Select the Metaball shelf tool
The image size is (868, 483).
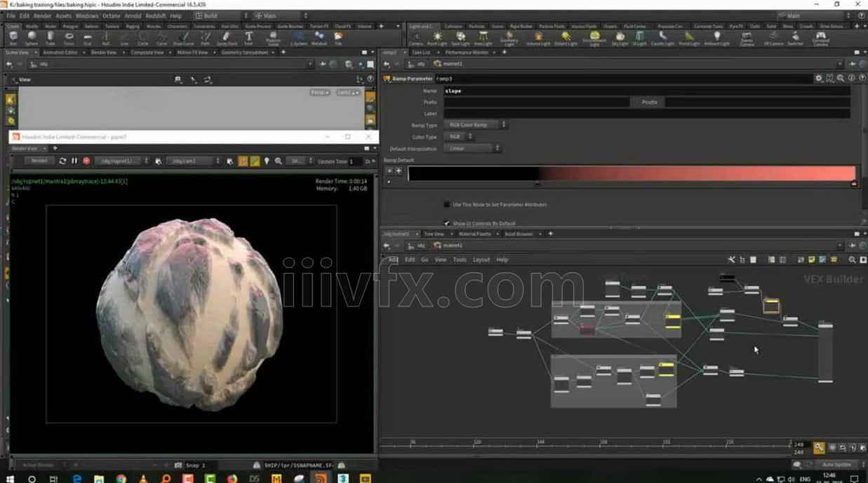pyautogui.click(x=319, y=37)
